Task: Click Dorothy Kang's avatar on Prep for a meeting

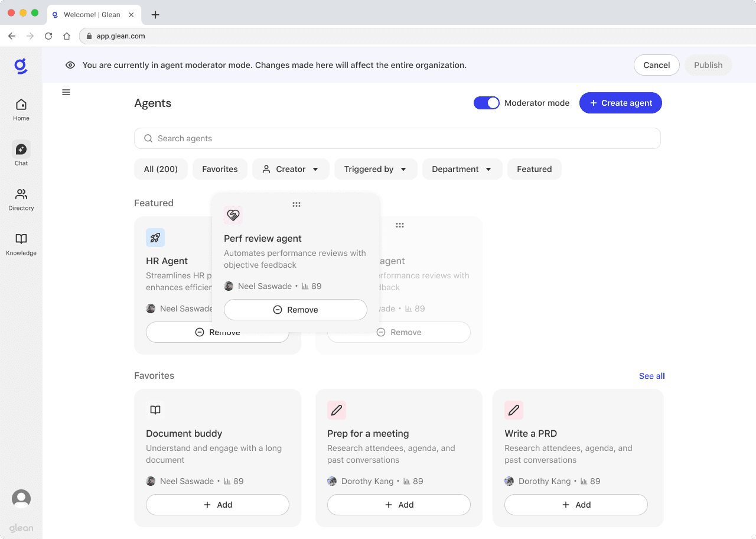Action: (332, 481)
